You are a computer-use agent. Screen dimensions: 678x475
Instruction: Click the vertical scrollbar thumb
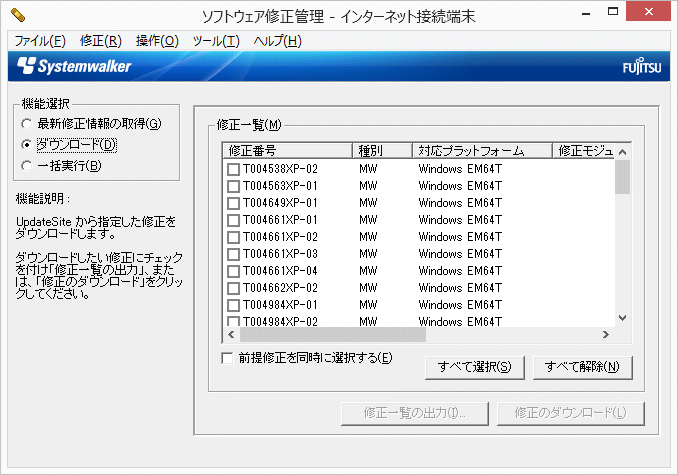point(623,177)
